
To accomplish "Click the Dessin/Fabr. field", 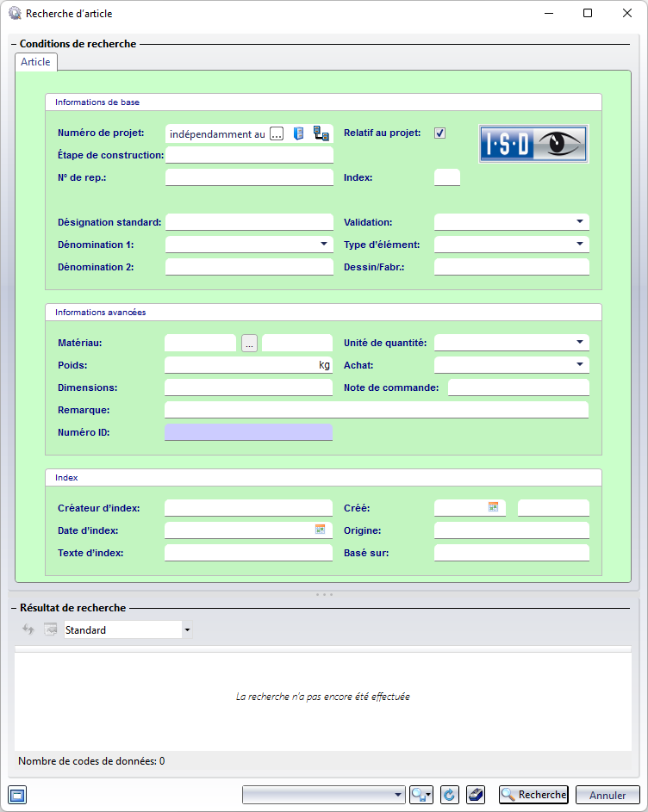I will click(512, 267).
